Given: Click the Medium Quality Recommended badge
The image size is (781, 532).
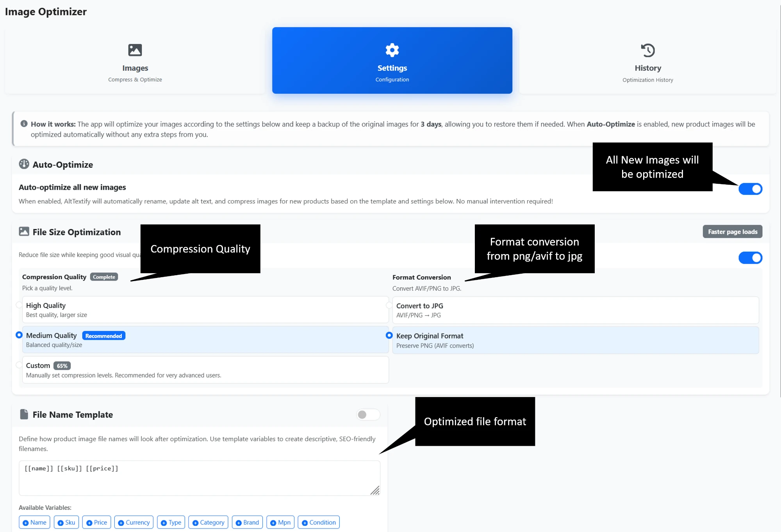Looking at the screenshot, I should [103, 335].
